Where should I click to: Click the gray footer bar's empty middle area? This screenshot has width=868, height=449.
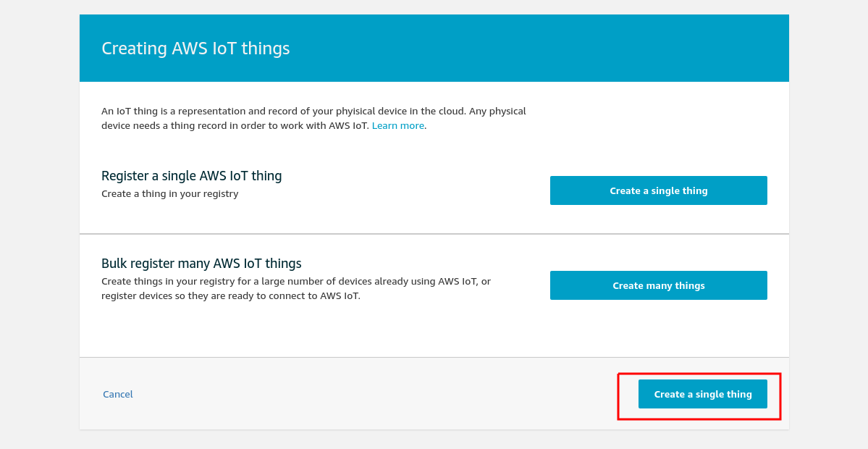click(376, 394)
